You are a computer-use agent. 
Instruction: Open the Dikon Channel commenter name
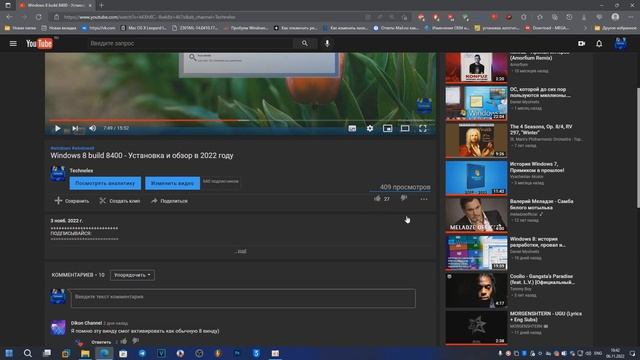coord(86,323)
